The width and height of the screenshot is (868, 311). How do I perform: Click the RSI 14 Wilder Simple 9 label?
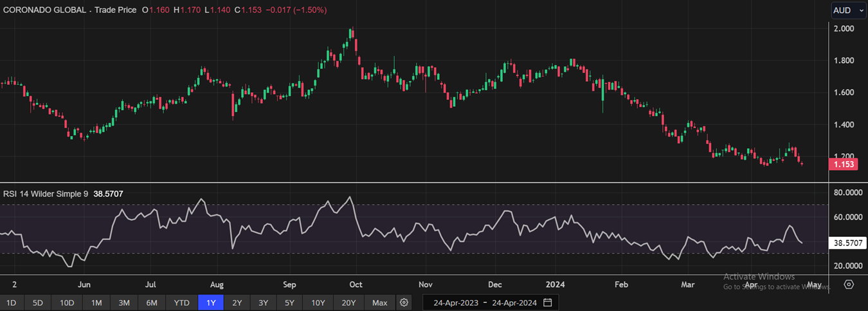point(46,193)
